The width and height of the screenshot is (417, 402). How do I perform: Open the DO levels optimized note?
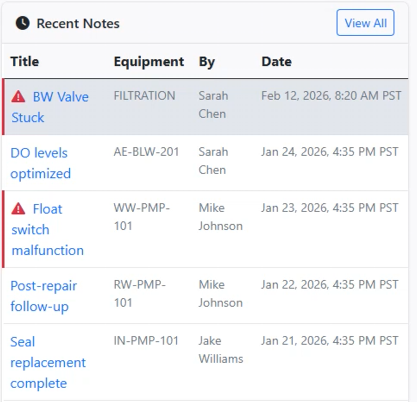41,163
